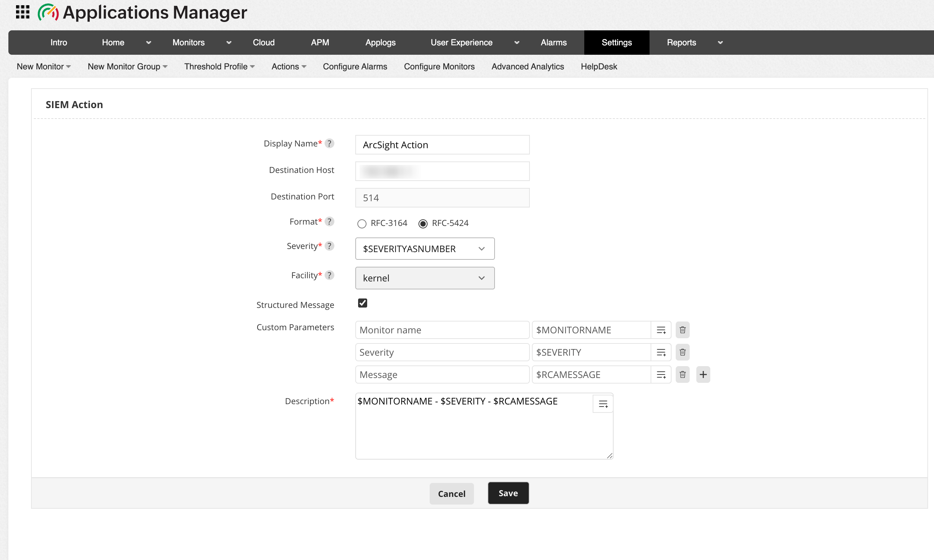Screen dimensions: 934x560
Task: Cancel the SIEM Action form
Action: (451, 494)
